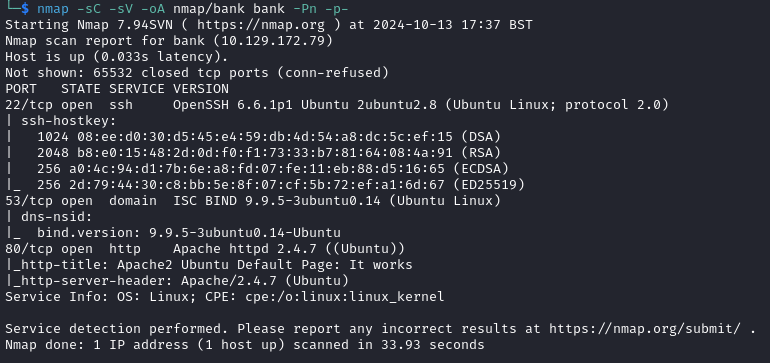
Task: Select the bind.version text line
Action: point(189,233)
